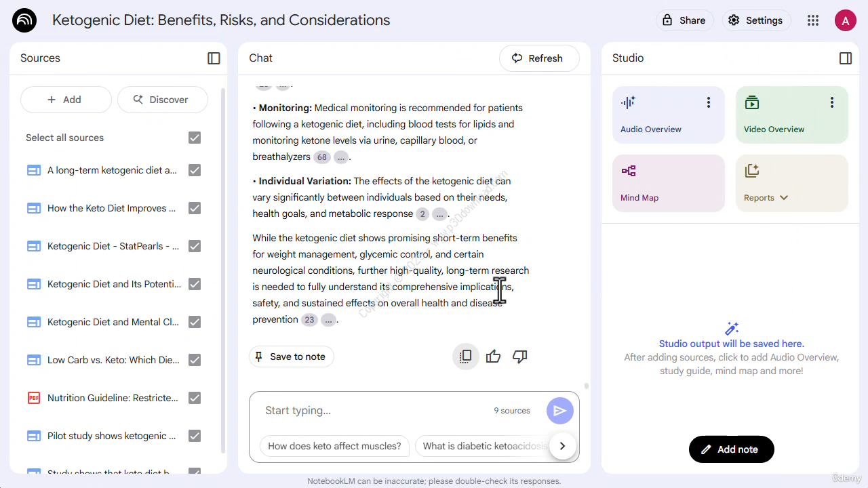
Task: Open the Mind Map tile
Action: (669, 183)
